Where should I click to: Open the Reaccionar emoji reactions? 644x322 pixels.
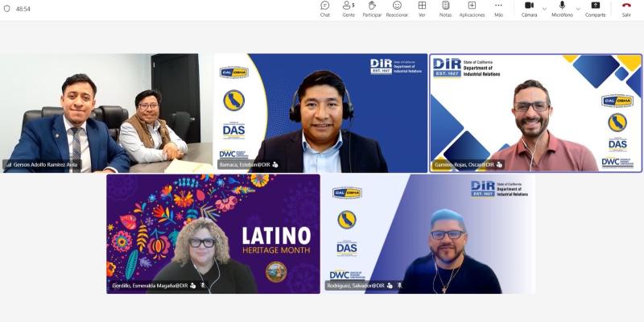click(397, 9)
